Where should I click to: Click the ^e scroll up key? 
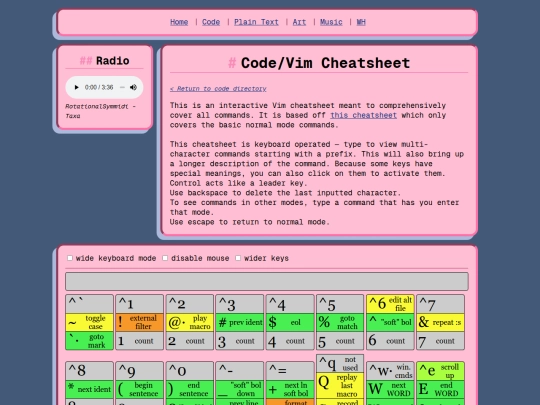[x=440, y=371]
